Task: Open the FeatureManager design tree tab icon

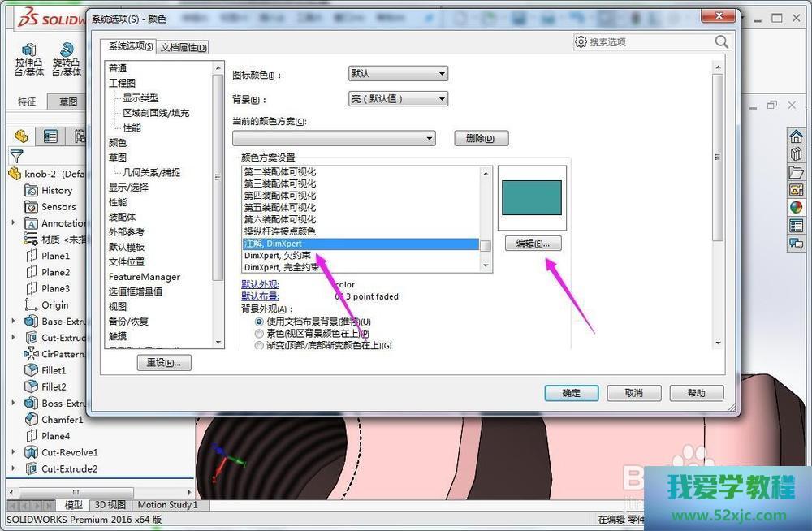Action: [x=21, y=136]
